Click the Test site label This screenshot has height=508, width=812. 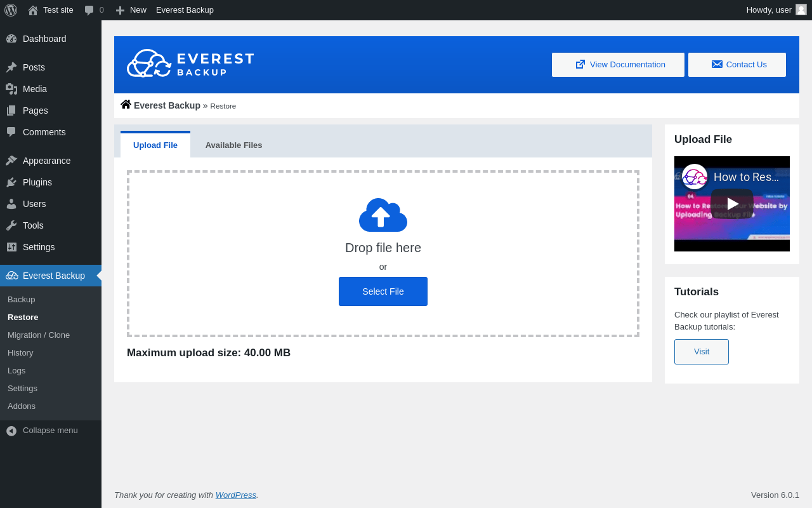[58, 10]
